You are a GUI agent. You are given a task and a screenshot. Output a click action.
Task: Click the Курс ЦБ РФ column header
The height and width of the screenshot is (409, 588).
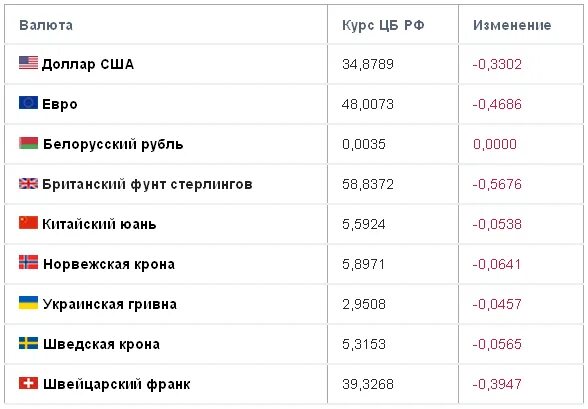coord(383,25)
